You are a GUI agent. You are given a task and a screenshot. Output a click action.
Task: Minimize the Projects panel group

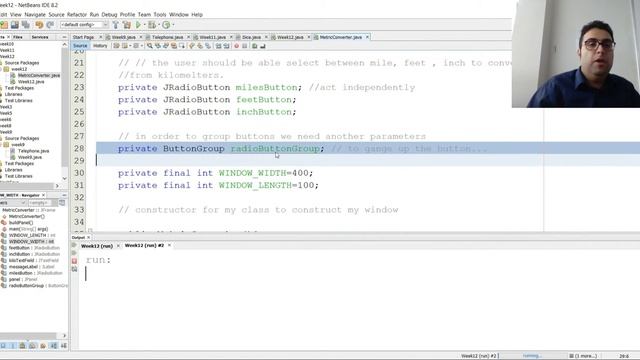click(64, 37)
